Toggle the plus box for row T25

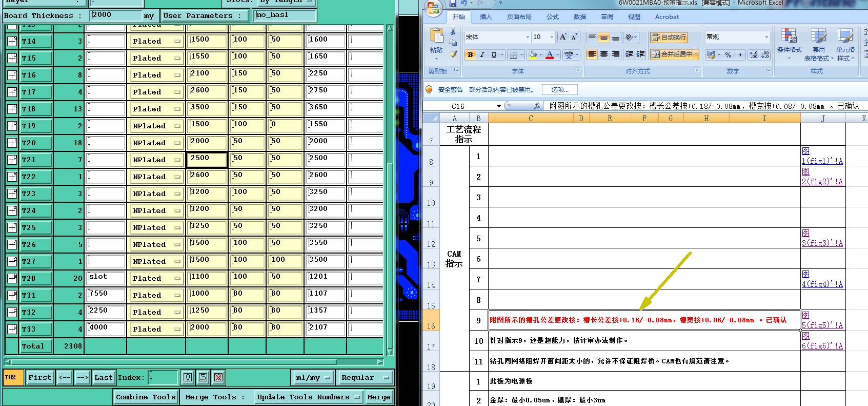tap(12, 227)
